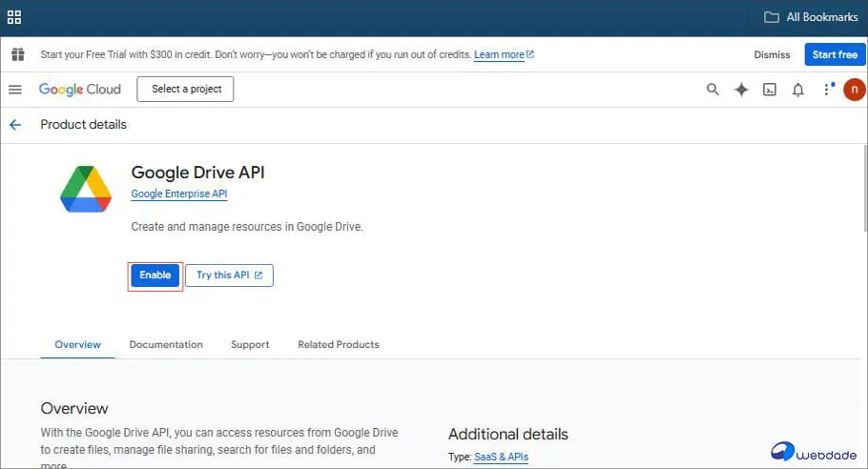Enable the Google Drive API

coord(155,275)
